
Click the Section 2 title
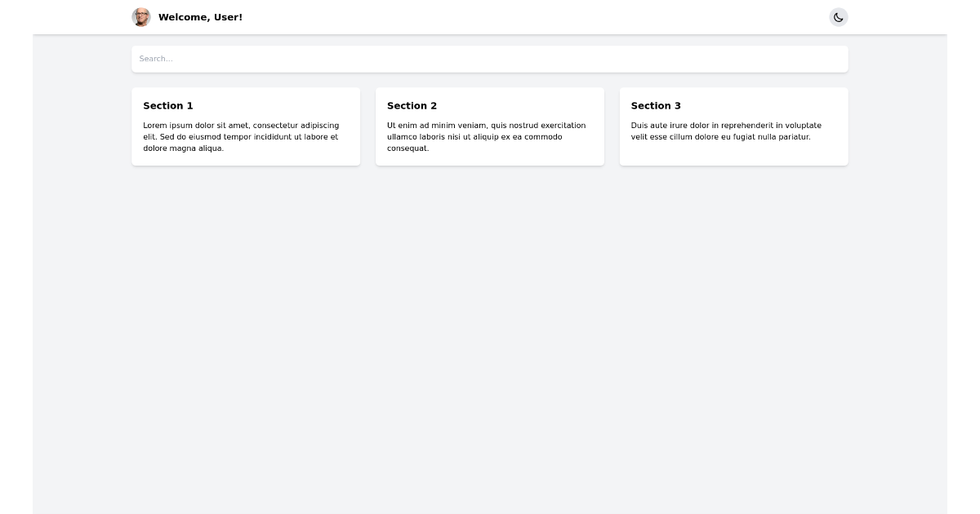[412, 106]
